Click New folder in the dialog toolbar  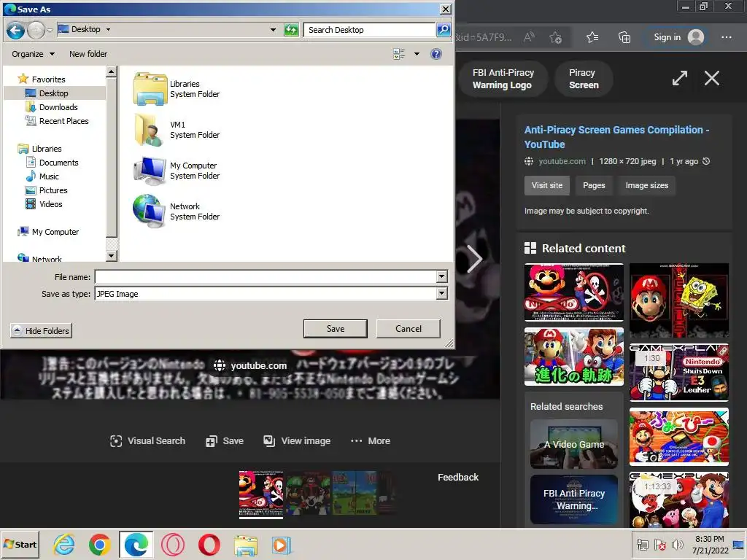pyautogui.click(x=88, y=54)
